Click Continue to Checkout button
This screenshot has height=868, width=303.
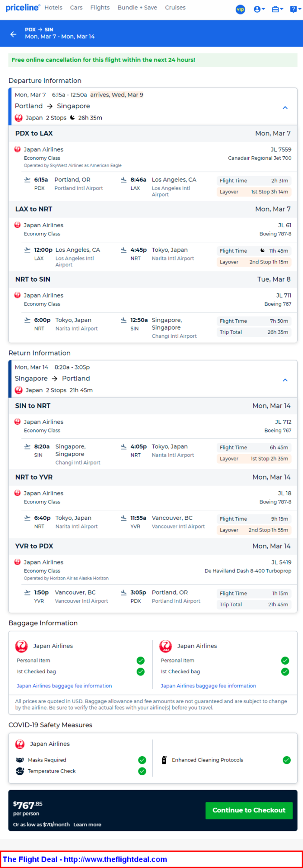(249, 810)
